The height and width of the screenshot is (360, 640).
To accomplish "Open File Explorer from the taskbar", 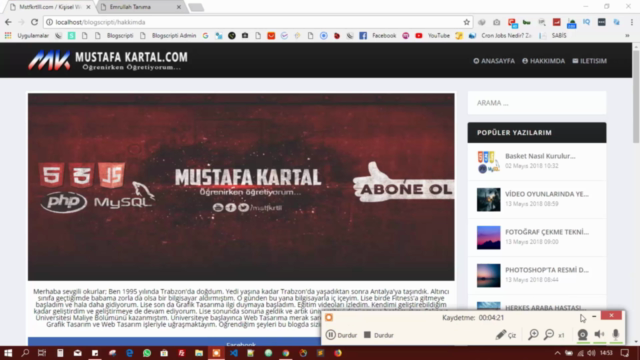I will click(199, 353).
